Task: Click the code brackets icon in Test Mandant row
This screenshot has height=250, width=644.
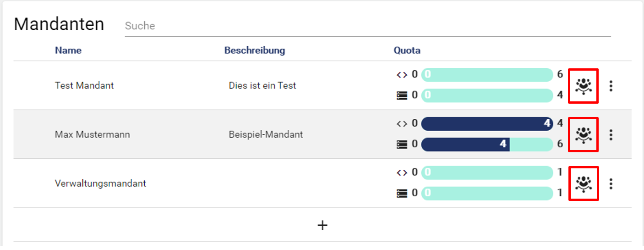Action: (x=402, y=74)
